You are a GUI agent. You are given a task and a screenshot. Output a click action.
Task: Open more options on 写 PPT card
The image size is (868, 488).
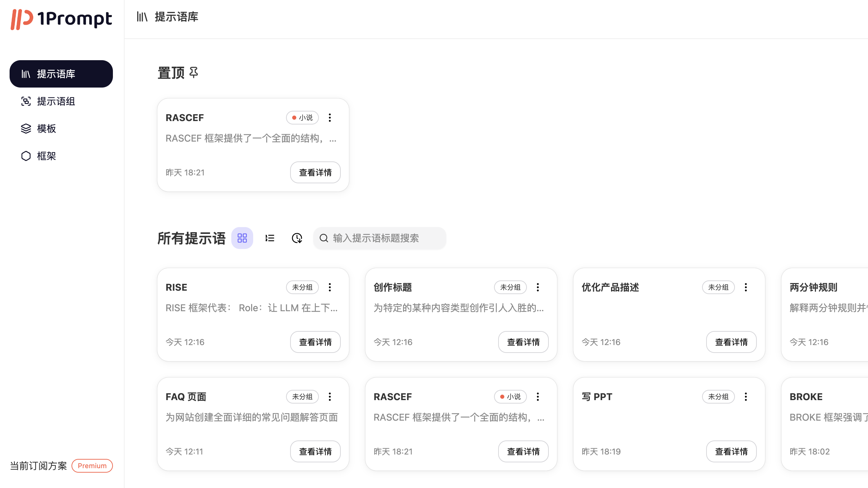pyautogui.click(x=746, y=397)
